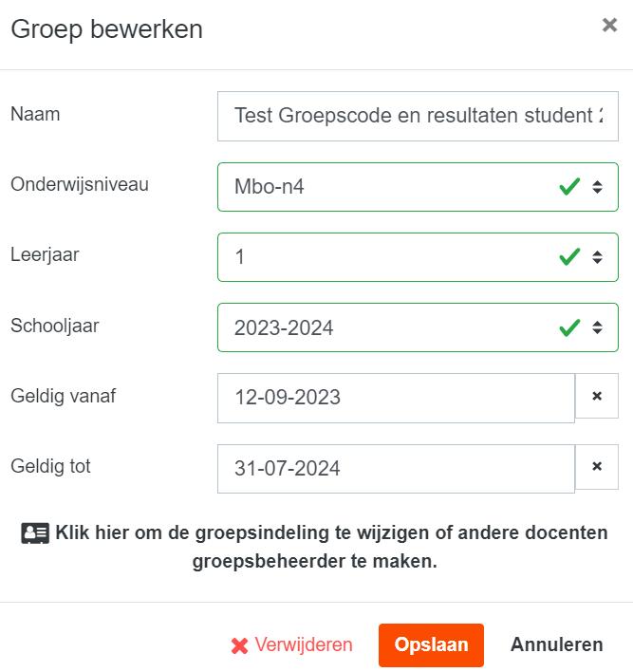
Task: Click Annuleren to cancel editing
Action: tap(556, 644)
